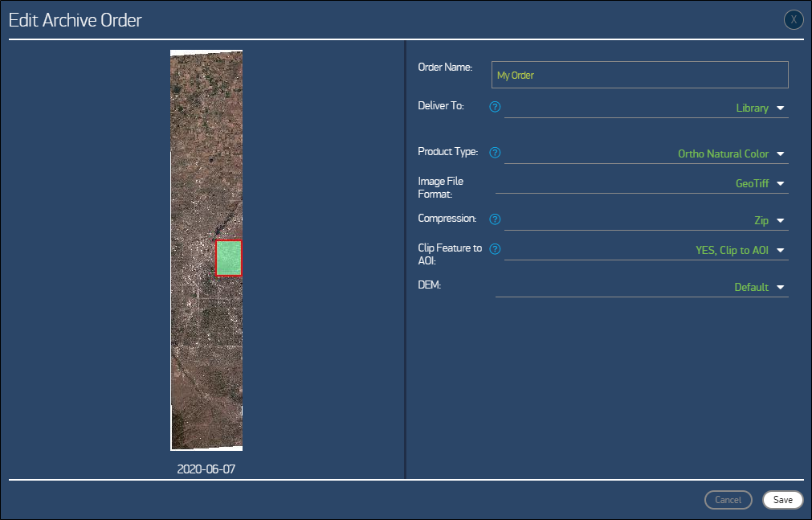The width and height of the screenshot is (812, 520).
Task: Click the 2020-06-07 image date
Action: coord(206,469)
